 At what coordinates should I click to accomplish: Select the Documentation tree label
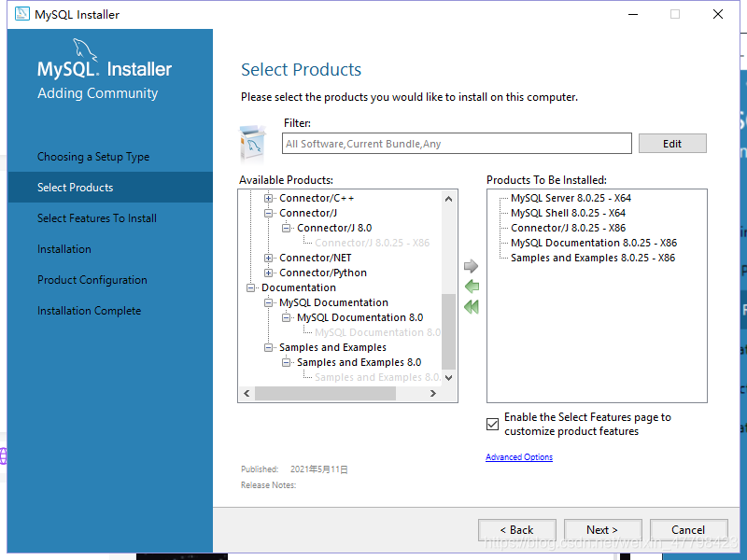[299, 287]
